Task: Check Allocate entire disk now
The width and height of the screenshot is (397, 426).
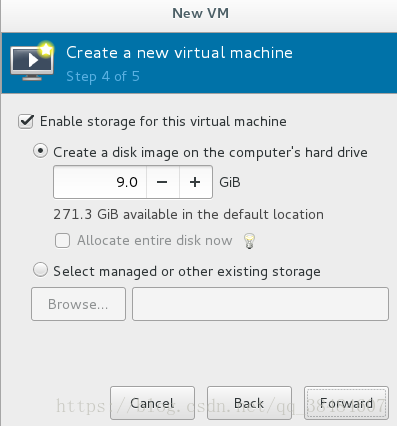Action: click(x=62, y=240)
